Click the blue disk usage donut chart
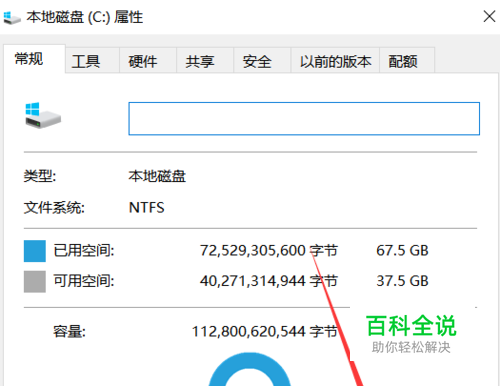The height and width of the screenshot is (386, 500). 250,369
